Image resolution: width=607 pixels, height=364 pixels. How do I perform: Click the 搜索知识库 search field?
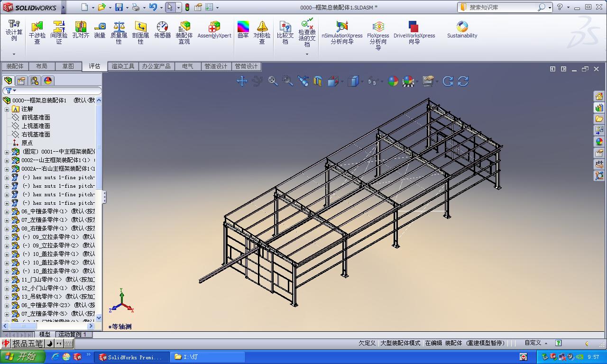505,7
